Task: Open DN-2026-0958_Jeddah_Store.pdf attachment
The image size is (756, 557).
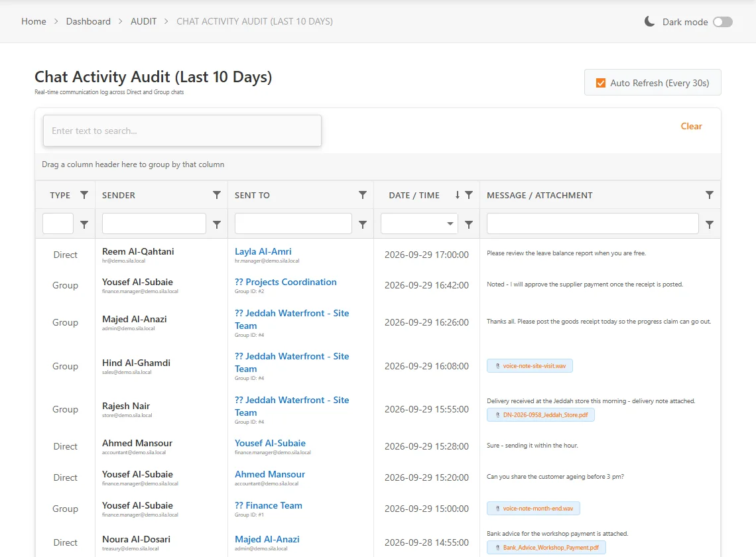Action: [540, 414]
